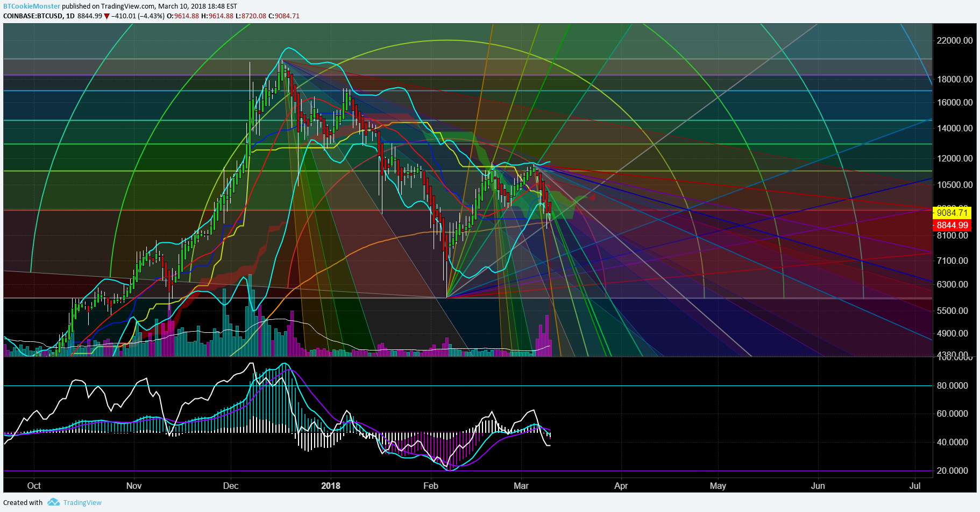This screenshot has width=980, height=512.
Task: Click the Jun label on time axis
Action: (x=818, y=486)
